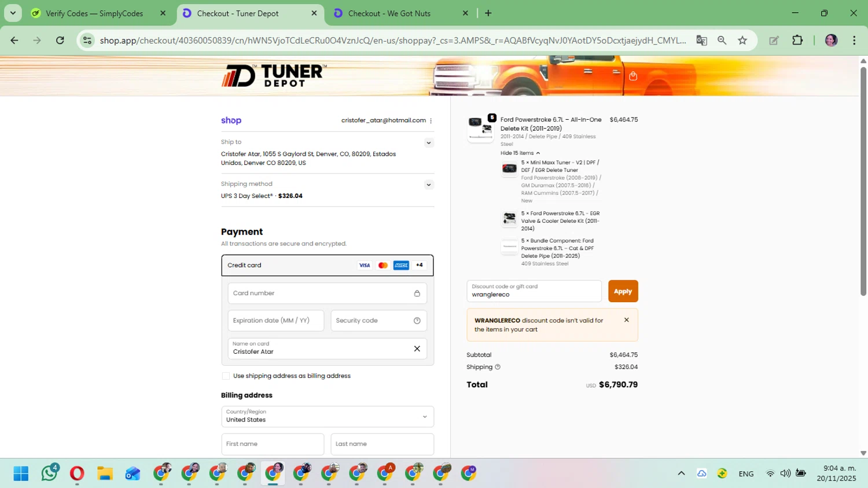This screenshot has height=488, width=868.
Task: Dismiss the WRANGLERECO invalid code message
Action: 626,320
